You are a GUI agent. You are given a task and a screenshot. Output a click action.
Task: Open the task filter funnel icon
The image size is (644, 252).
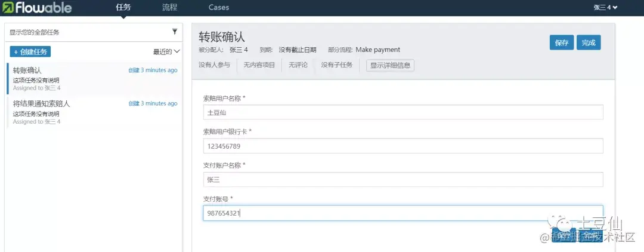tap(175, 32)
